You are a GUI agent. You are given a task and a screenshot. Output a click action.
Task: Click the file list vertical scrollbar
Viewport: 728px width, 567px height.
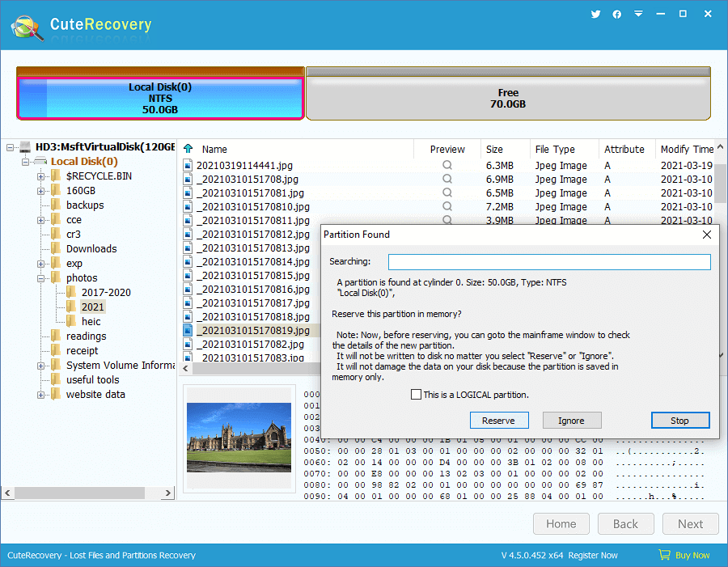click(720, 184)
